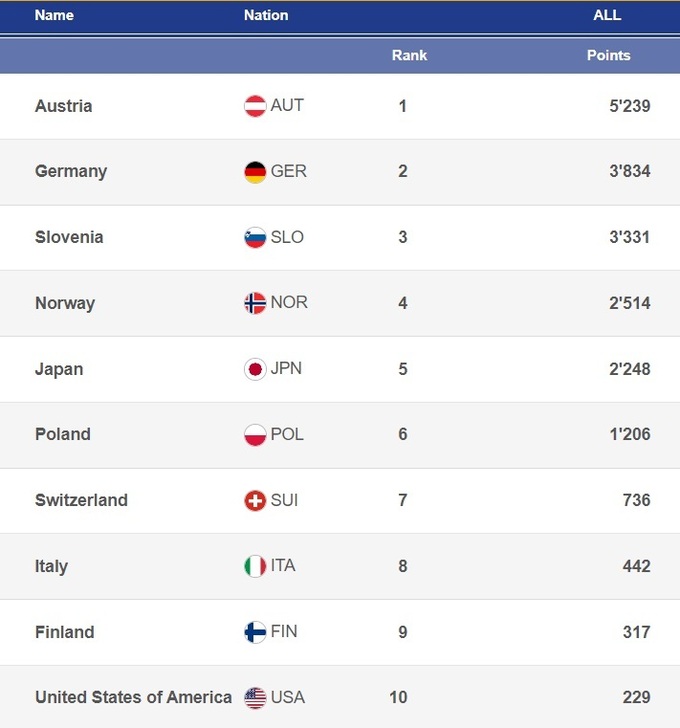The width and height of the screenshot is (680, 728).
Task: Open the United States of America entry
Action: pos(133,698)
